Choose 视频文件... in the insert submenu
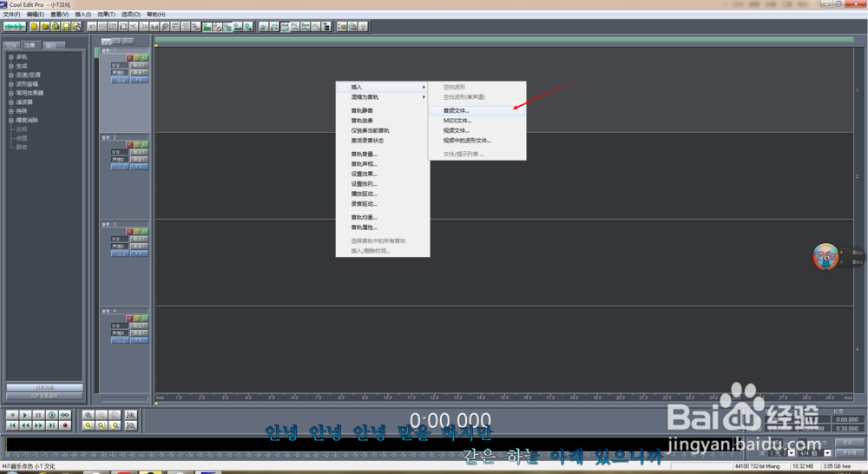This screenshot has width=868, height=474. click(x=477, y=131)
